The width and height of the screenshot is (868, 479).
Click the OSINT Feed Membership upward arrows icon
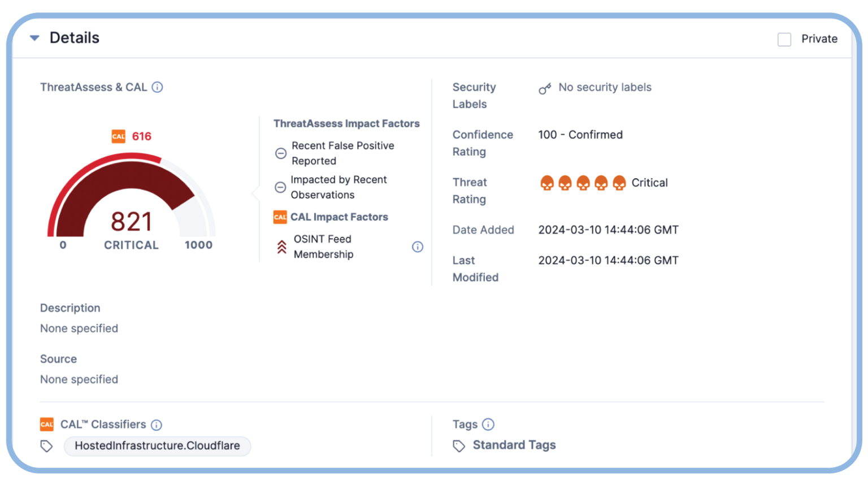point(281,247)
